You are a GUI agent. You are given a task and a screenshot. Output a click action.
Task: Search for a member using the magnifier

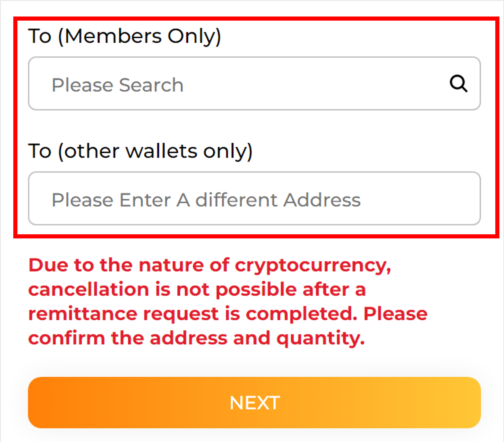(x=458, y=83)
